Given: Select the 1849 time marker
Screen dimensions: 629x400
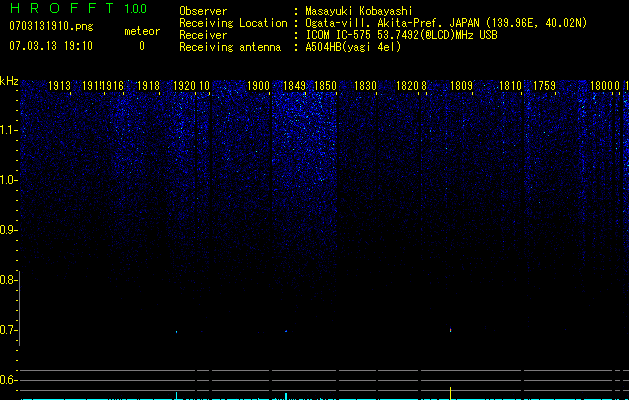Looking at the screenshot, I should 294,86.
